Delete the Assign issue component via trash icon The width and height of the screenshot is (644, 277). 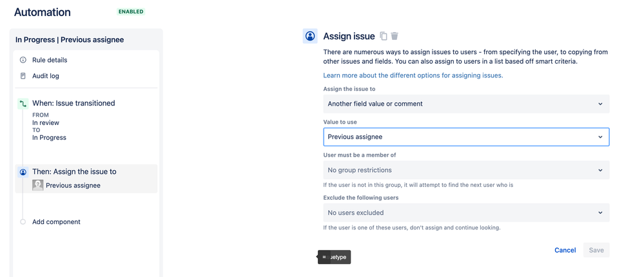(x=395, y=36)
